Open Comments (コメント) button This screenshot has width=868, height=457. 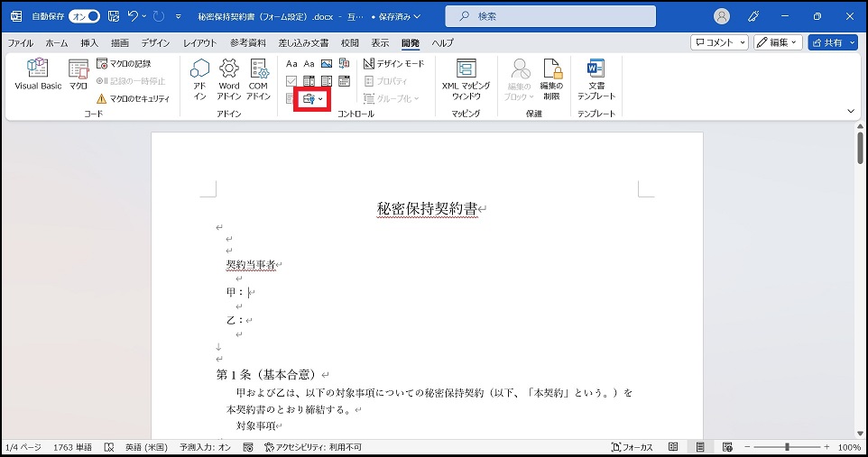click(719, 42)
